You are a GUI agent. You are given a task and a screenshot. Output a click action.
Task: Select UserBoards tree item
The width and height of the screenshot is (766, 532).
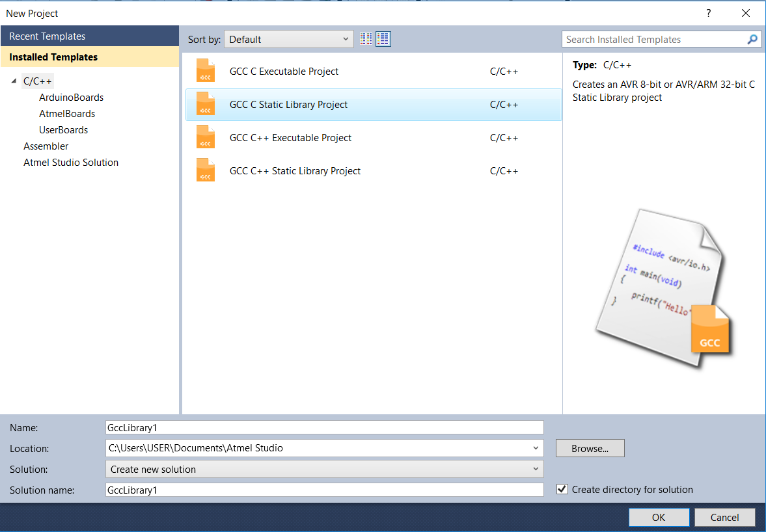(64, 130)
